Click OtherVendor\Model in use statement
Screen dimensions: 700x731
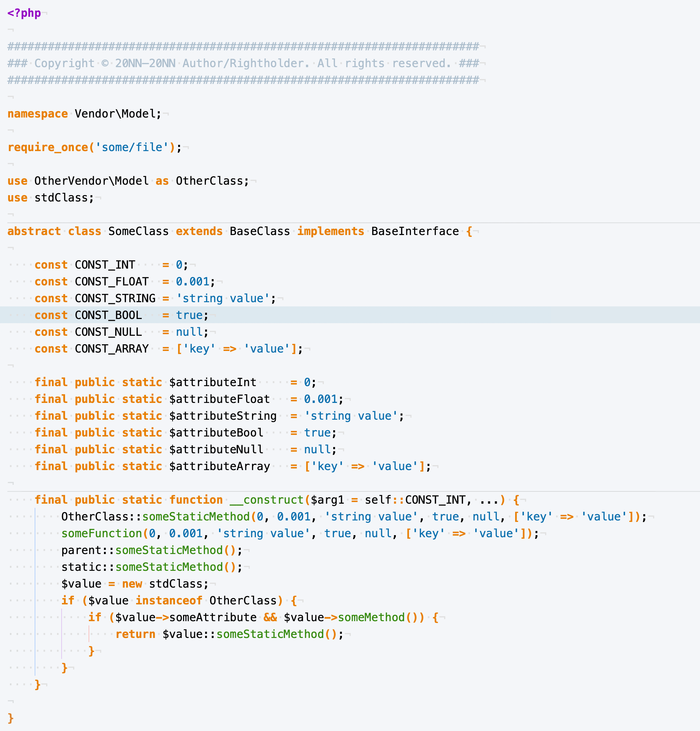click(91, 181)
